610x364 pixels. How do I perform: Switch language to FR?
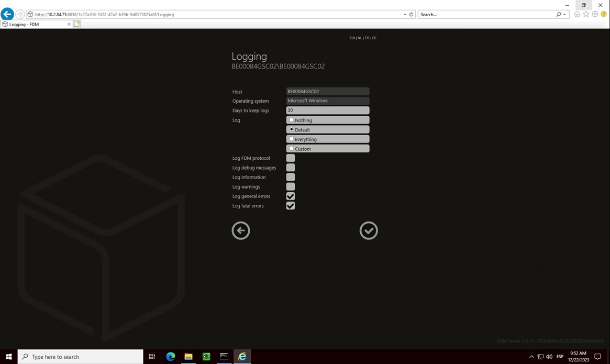[x=367, y=38]
